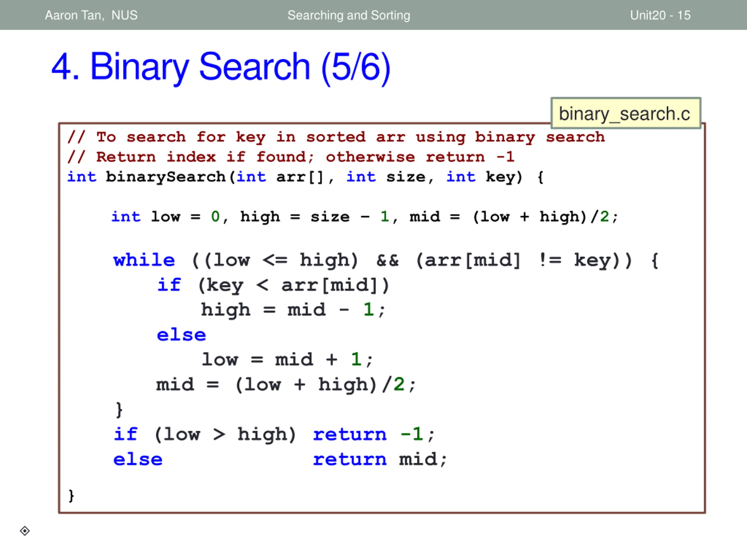Click 'low = mid + 1;' statement
Viewport: 747px width, 560px height.
(x=287, y=359)
